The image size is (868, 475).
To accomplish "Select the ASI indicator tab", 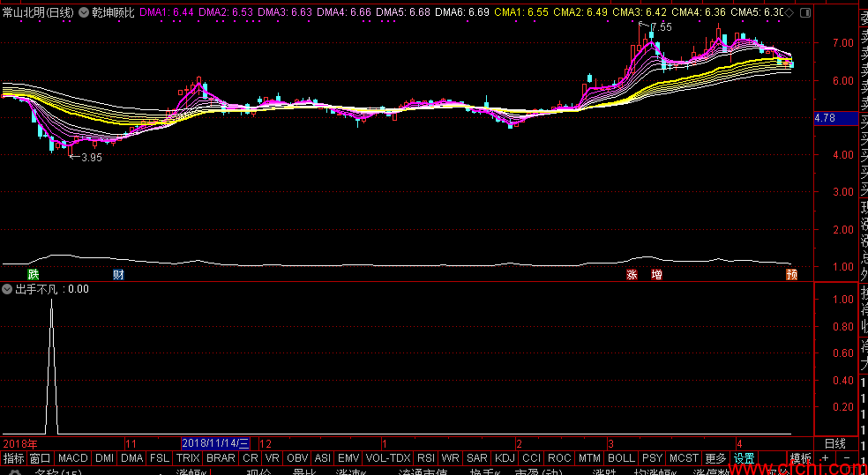I will click(x=323, y=458).
